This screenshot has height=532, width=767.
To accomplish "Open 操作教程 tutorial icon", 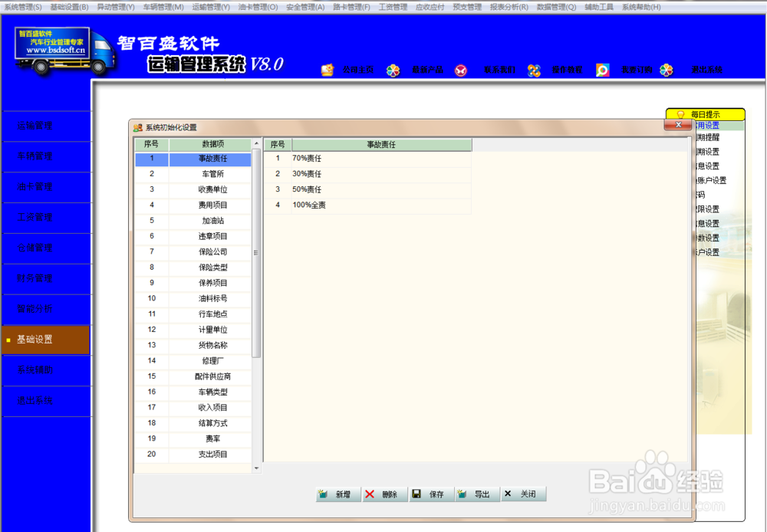I will [x=535, y=69].
